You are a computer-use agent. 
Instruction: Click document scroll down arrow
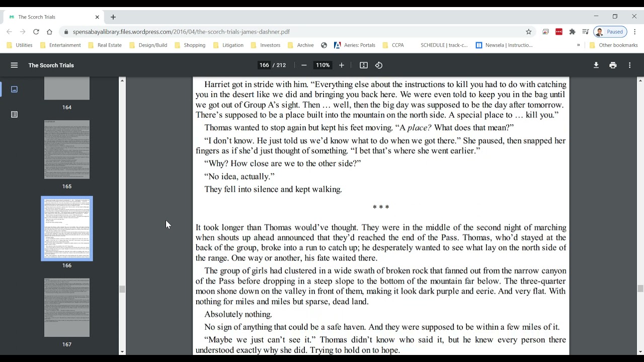point(640,351)
